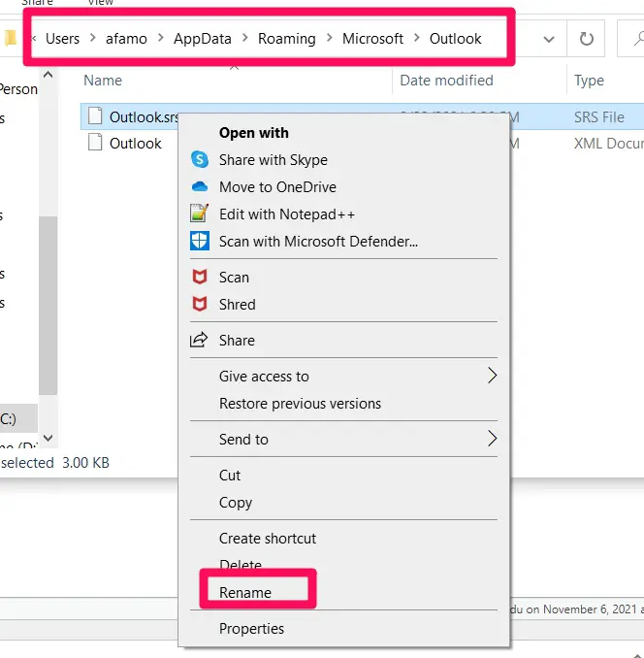Image resolution: width=644 pixels, height=658 pixels.
Task: Choose Copy from the context menu
Action: click(236, 503)
